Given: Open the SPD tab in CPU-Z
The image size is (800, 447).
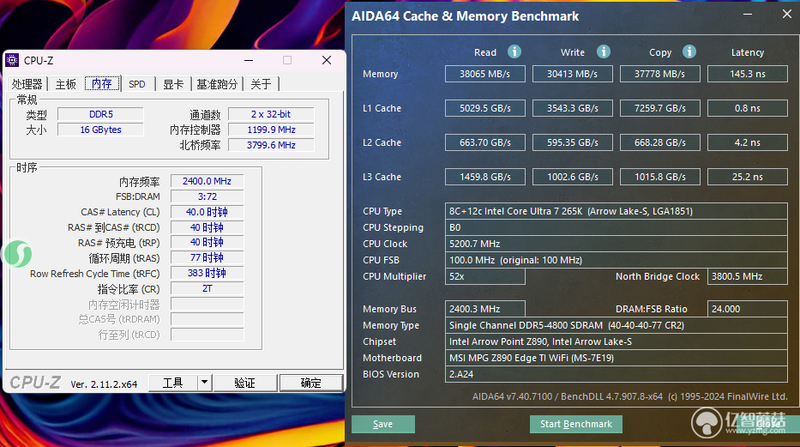Looking at the screenshot, I should [137, 84].
